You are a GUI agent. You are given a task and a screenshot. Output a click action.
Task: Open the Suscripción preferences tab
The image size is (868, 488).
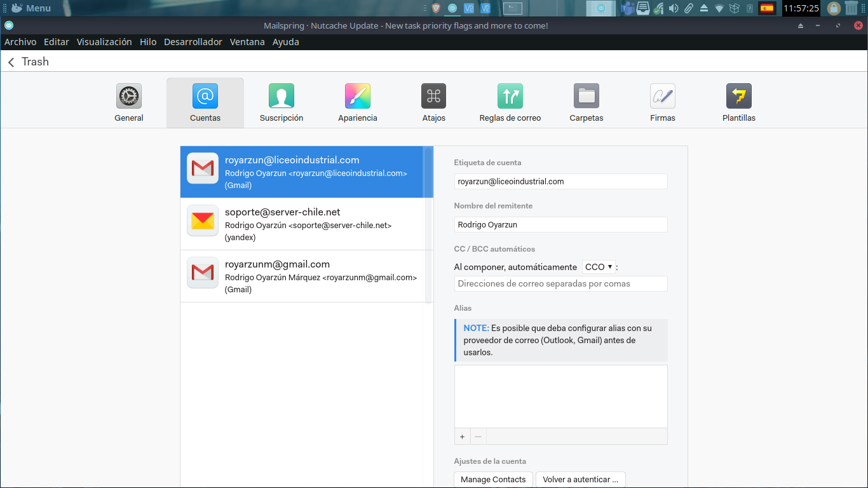[x=281, y=103]
